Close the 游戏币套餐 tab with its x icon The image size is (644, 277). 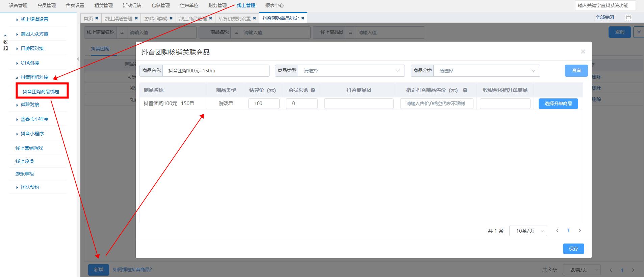coord(171,18)
